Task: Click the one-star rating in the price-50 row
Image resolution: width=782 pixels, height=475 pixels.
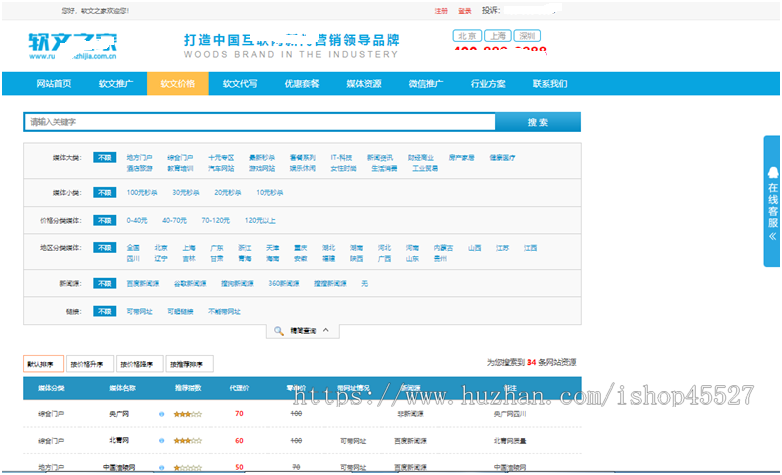Action: [x=188, y=468]
